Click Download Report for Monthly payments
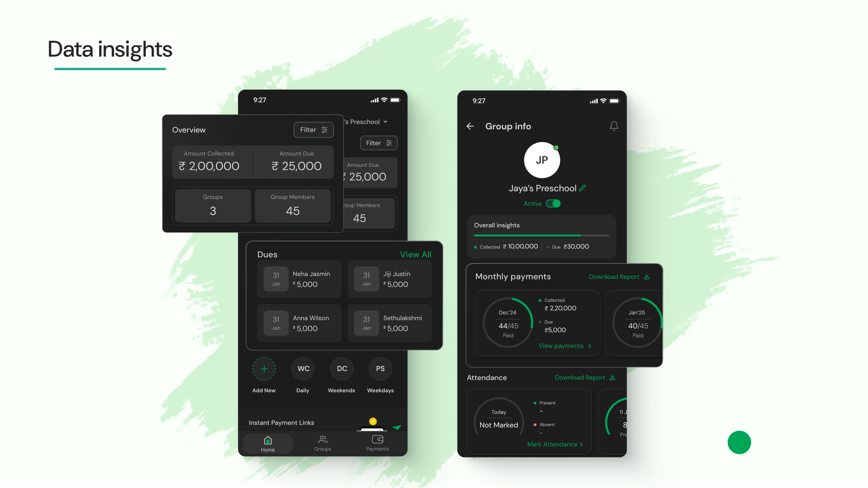Image resolution: width=868 pixels, height=488 pixels. (618, 276)
